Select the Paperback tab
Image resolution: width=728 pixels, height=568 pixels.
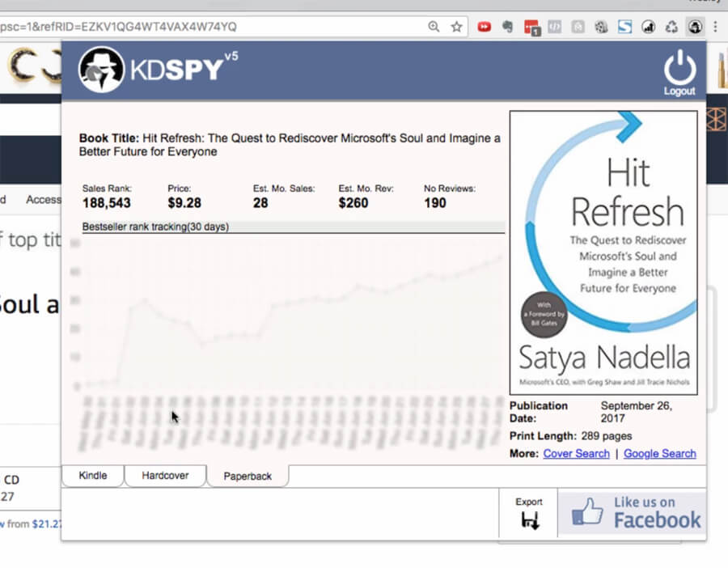(248, 476)
